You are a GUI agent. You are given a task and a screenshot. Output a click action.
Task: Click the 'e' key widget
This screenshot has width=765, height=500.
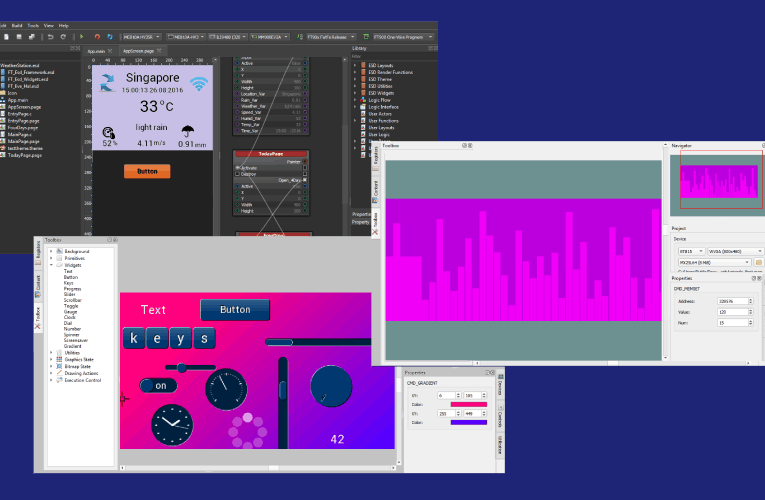pyautogui.click(x=158, y=338)
